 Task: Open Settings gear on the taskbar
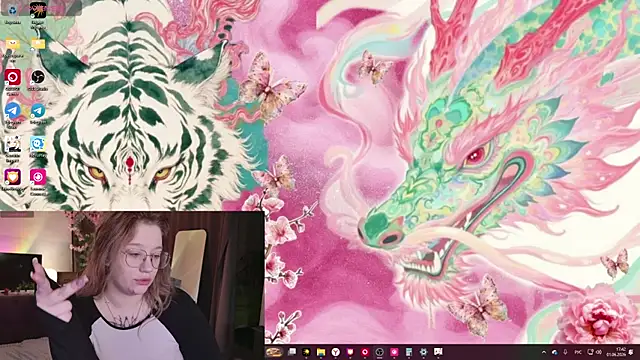(x=424, y=352)
